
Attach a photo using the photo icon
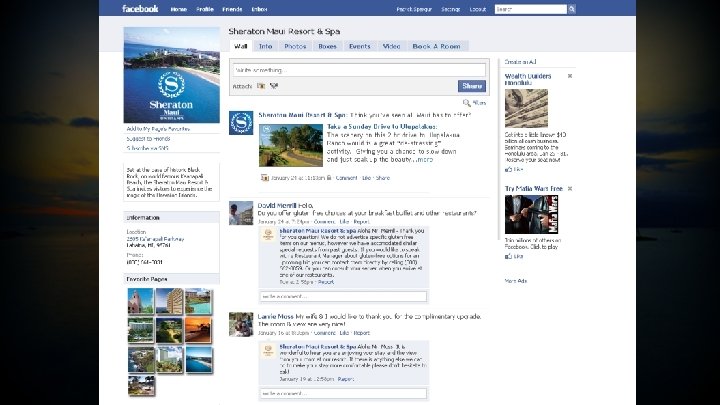pos(261,86)
